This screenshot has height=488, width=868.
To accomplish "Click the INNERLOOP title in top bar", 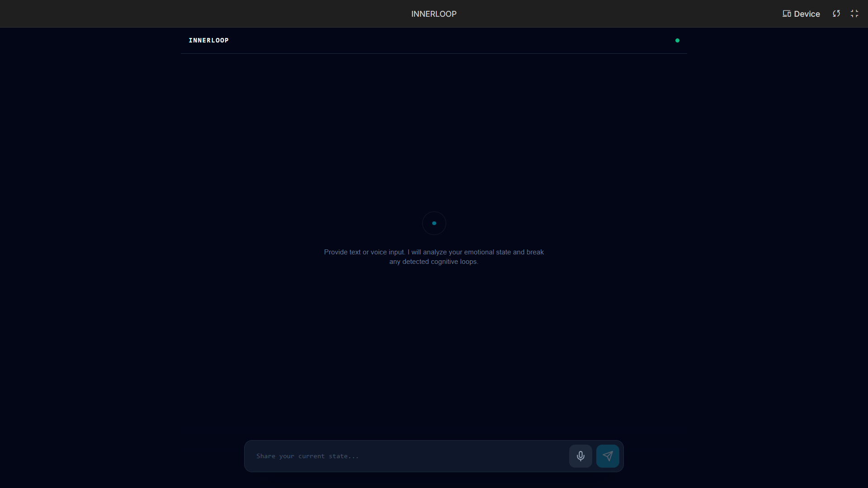I will pyautogui.click(x=434, y=14).
